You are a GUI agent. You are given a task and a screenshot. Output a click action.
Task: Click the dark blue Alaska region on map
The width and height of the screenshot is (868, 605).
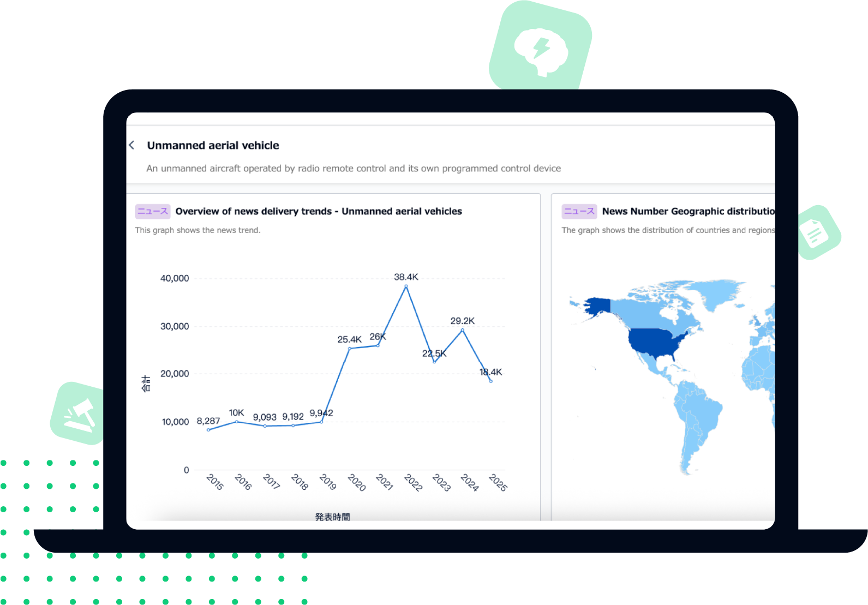click(x=598, y=306)
